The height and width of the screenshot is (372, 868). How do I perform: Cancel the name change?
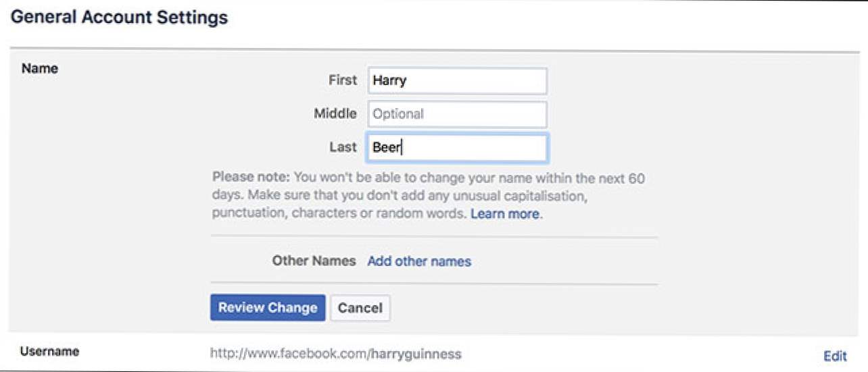pyautogui.click(x=360, y=308)
